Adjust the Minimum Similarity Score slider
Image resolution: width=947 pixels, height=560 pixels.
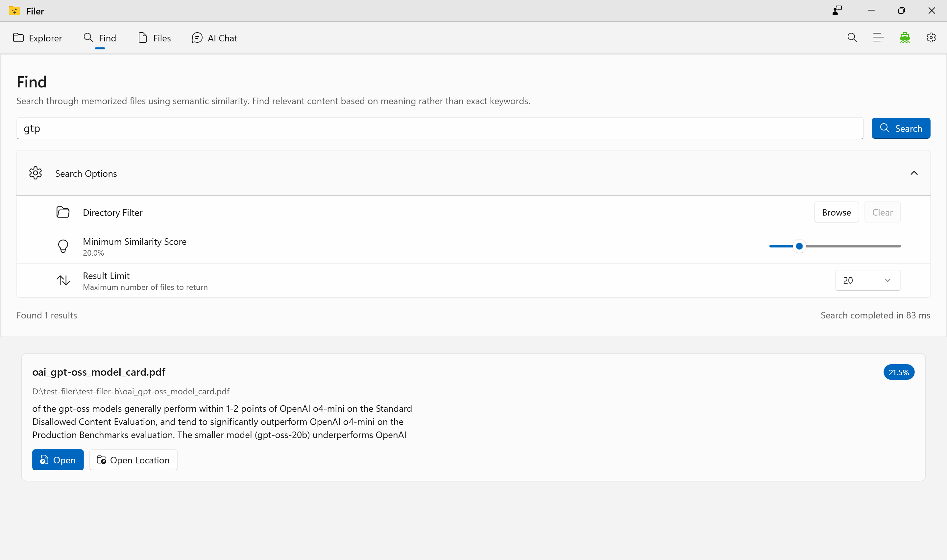pos(799,246)
